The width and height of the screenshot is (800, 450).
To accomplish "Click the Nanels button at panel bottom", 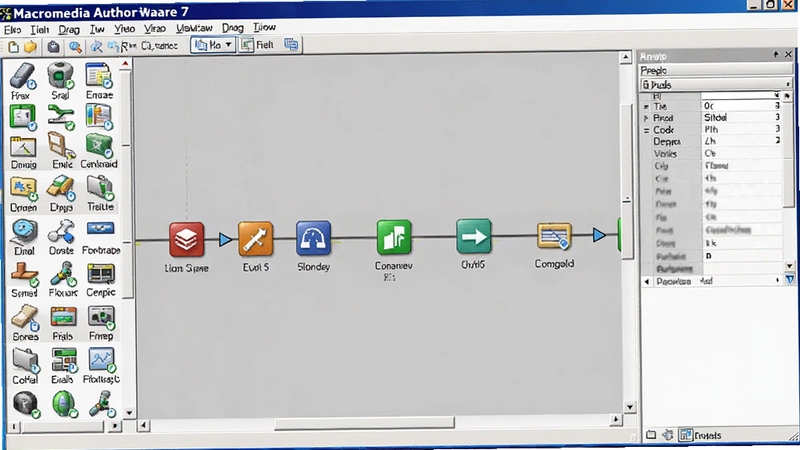I will [x=701, y=435].
